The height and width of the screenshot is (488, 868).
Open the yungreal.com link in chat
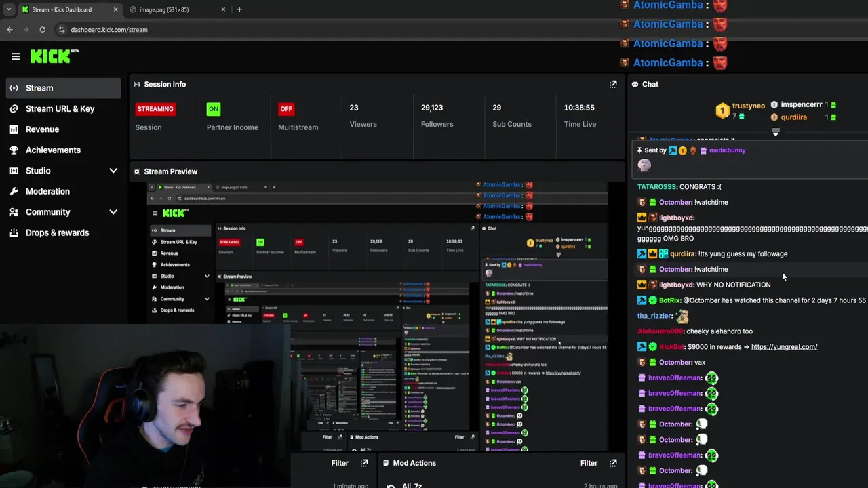point(784,347)
